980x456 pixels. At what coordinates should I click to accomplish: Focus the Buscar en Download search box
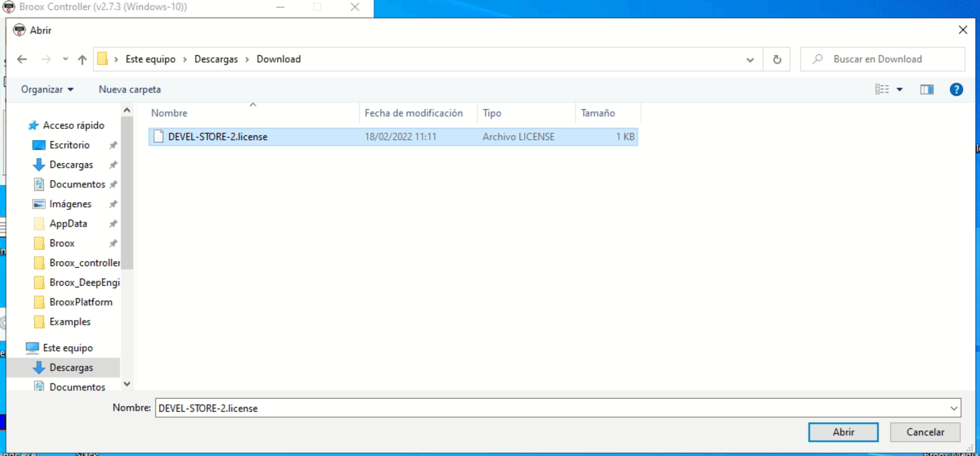click(x=882, y=59)
